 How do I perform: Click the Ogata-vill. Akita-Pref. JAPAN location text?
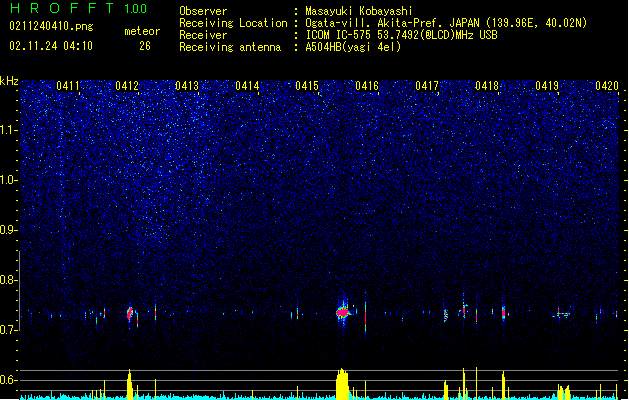pos(446,23)
